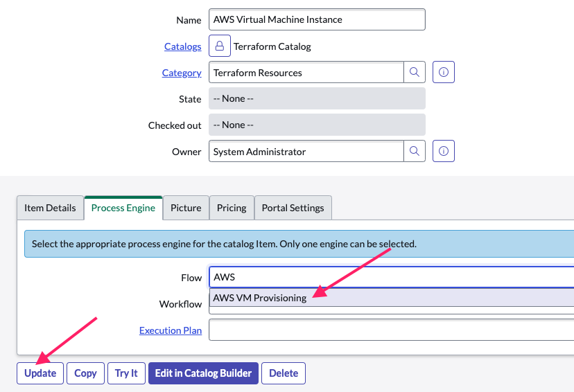Viewport: 574px width, 392px height.
Task: Open the State dropdown
Action: point(317,98)
